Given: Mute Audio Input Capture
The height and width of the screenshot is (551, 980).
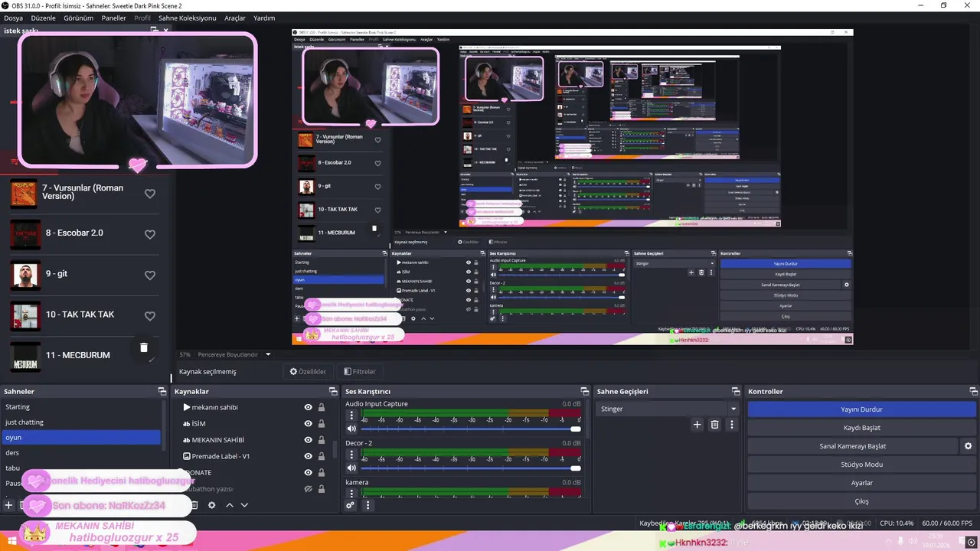Looking at the screenshot, I should [352, 429].
